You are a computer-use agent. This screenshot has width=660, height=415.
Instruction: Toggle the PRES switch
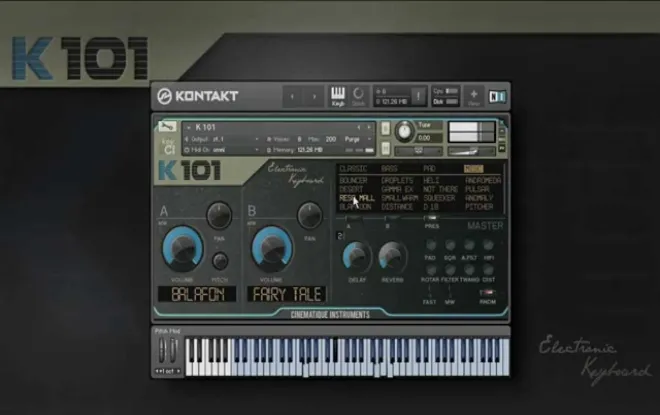[x=431, y=218]
